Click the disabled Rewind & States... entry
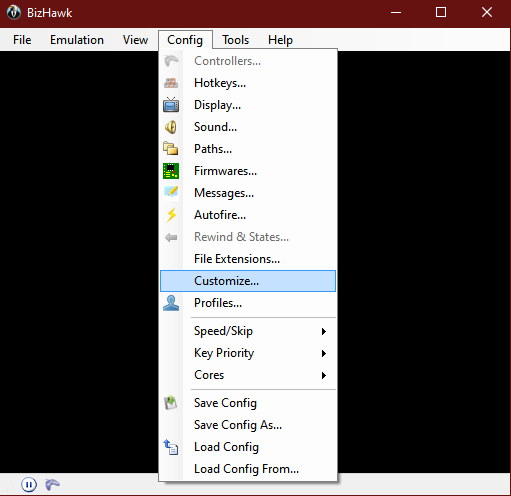511x496 pixels. pos(248,237)
